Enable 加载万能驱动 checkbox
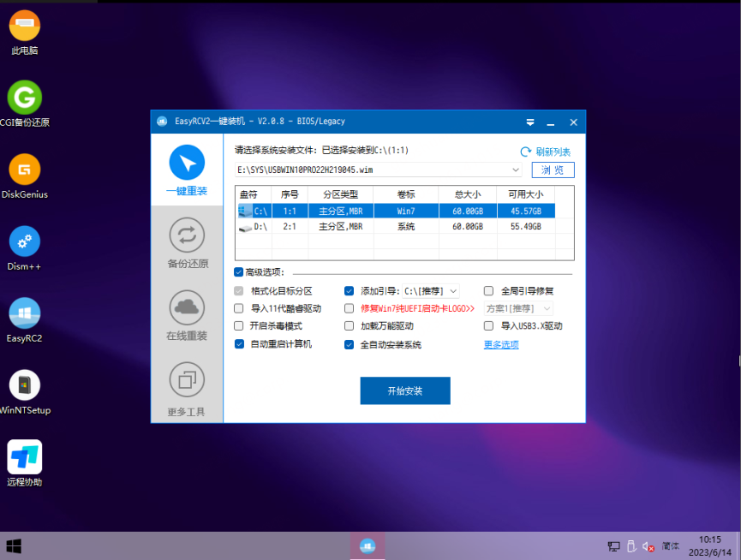 [x=350, y=325]
